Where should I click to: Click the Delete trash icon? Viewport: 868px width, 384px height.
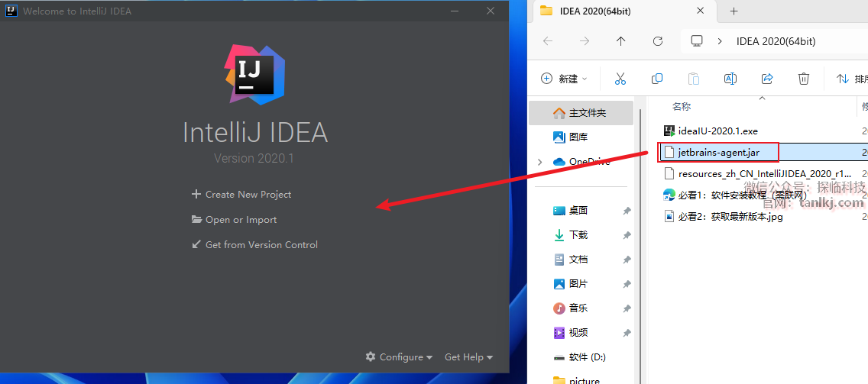(804, 79)
